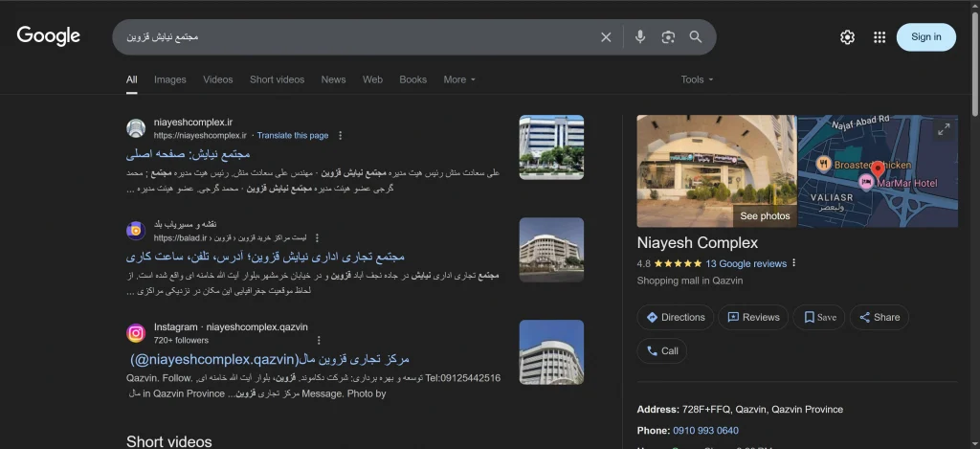Click See photos on the place image

coord(765,216)
